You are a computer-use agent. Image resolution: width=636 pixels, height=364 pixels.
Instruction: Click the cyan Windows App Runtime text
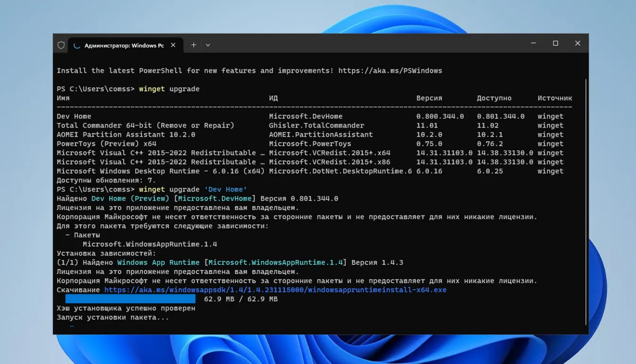point(158,263)
